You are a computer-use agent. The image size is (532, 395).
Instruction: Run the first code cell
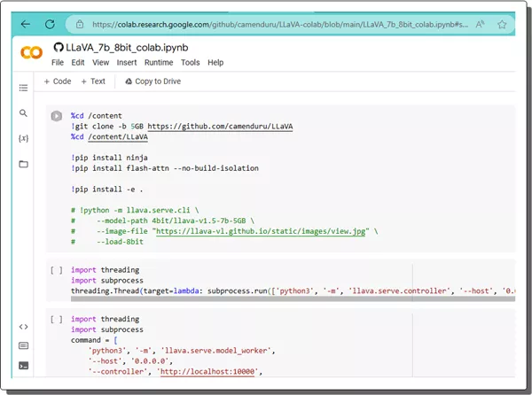click(56, 116)
